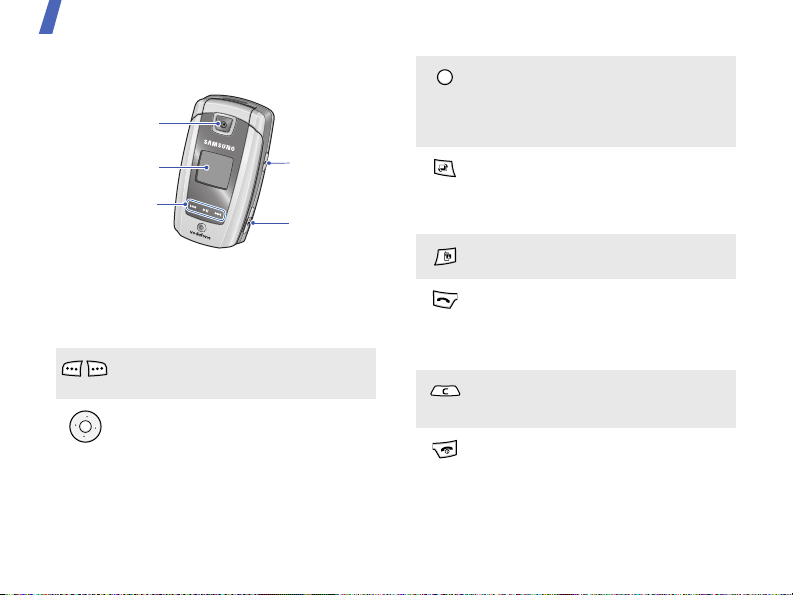The image size is (793, 595).
Task: Click the end call power key icon
Action: pos(445,449)
